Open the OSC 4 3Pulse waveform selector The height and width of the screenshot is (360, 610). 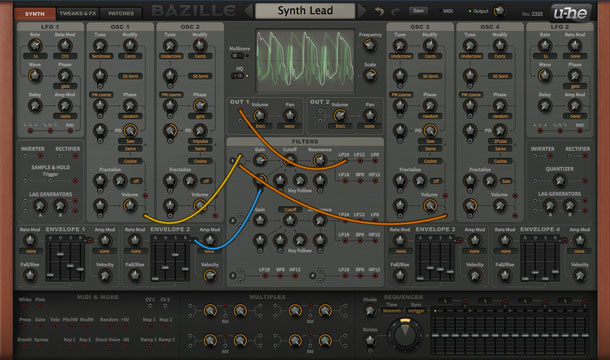(500, 141)
